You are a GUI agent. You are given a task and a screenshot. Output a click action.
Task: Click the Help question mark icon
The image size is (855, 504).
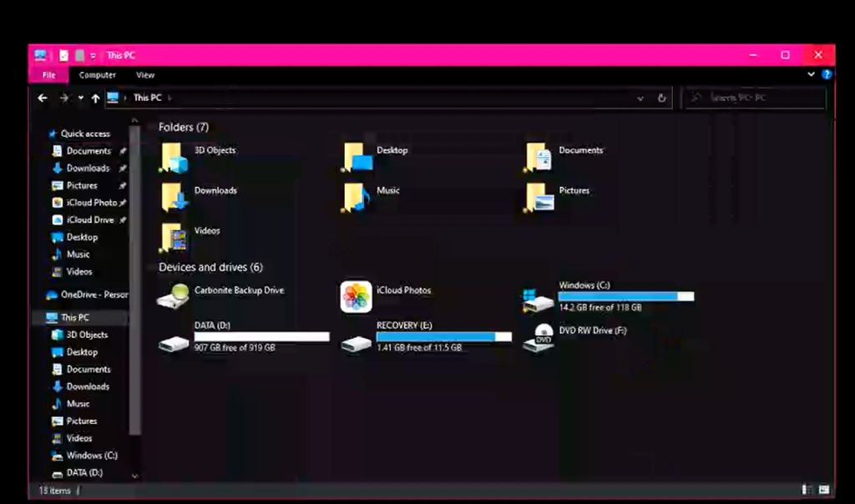coord(827,74)
